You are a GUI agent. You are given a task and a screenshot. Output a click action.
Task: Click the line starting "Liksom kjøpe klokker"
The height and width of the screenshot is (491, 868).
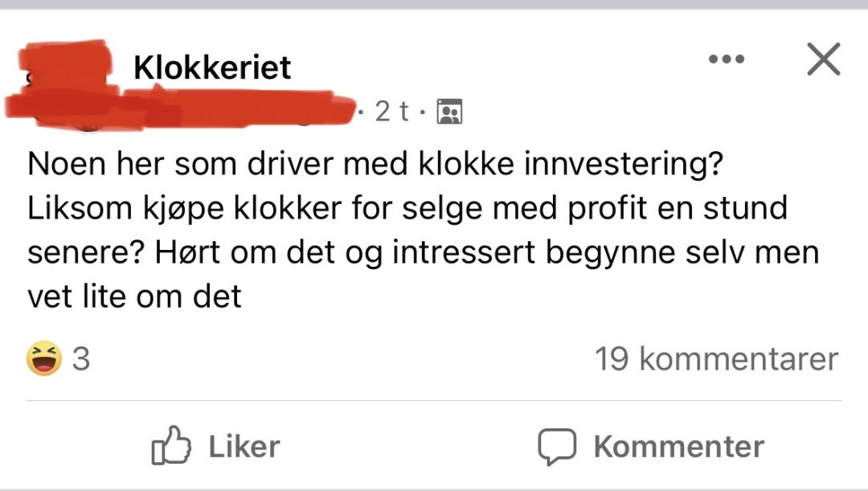click(407, 209)
